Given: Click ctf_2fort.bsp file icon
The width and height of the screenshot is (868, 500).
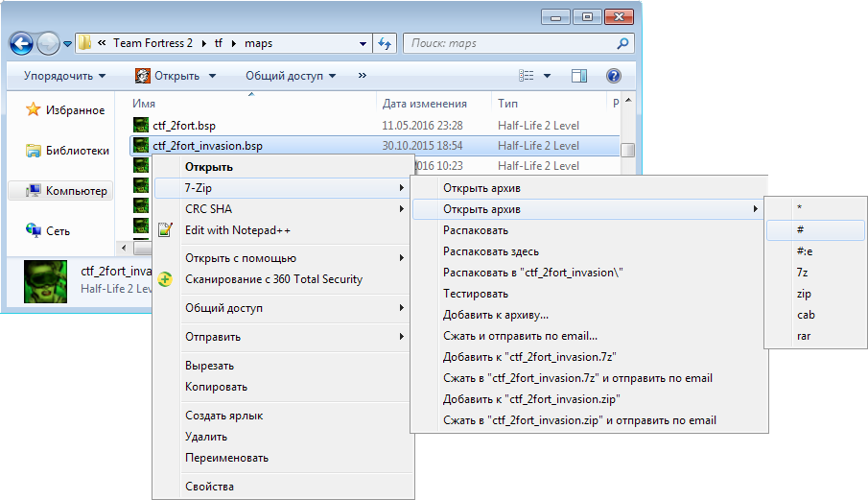Looking at the screenshot, I should click(x=141, y=125).
